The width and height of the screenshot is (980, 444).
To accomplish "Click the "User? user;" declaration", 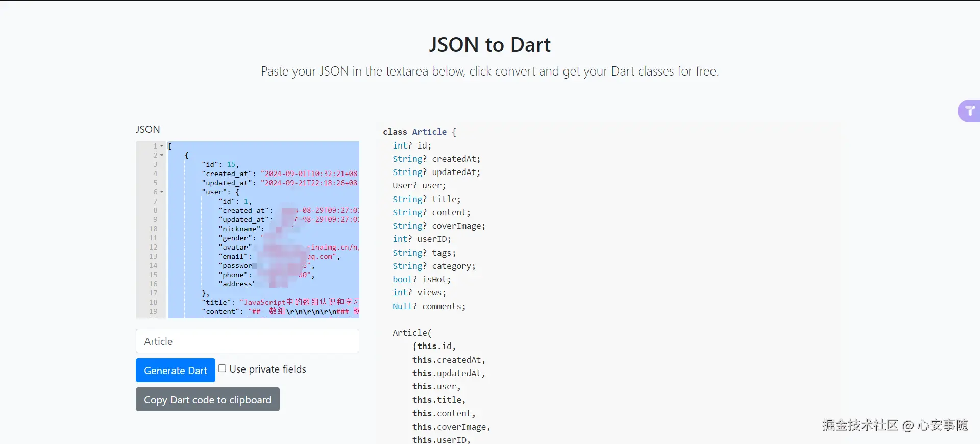I will pyautogui.click(x=419, y=185).
